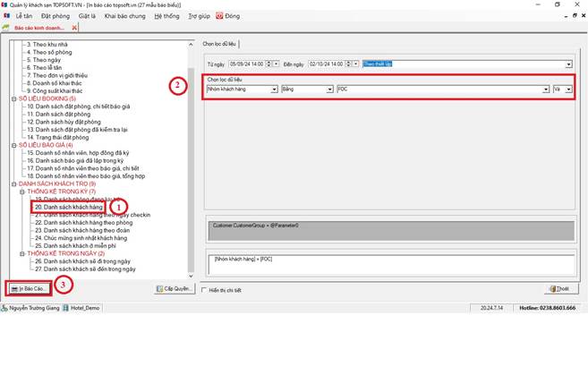The image size is (588, 367).
Task: Close the Báo cáo kinh doanh tab
Action: click(x=74, y=28)
